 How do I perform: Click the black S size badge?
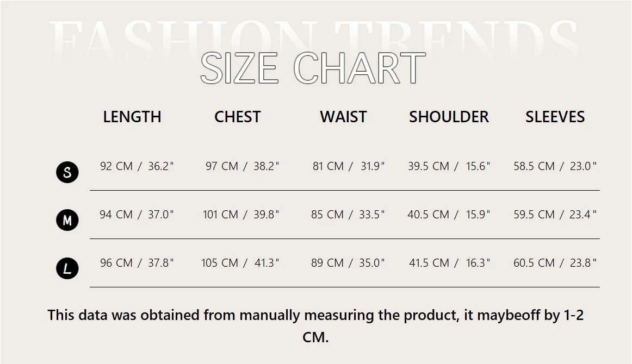point(67,172)
